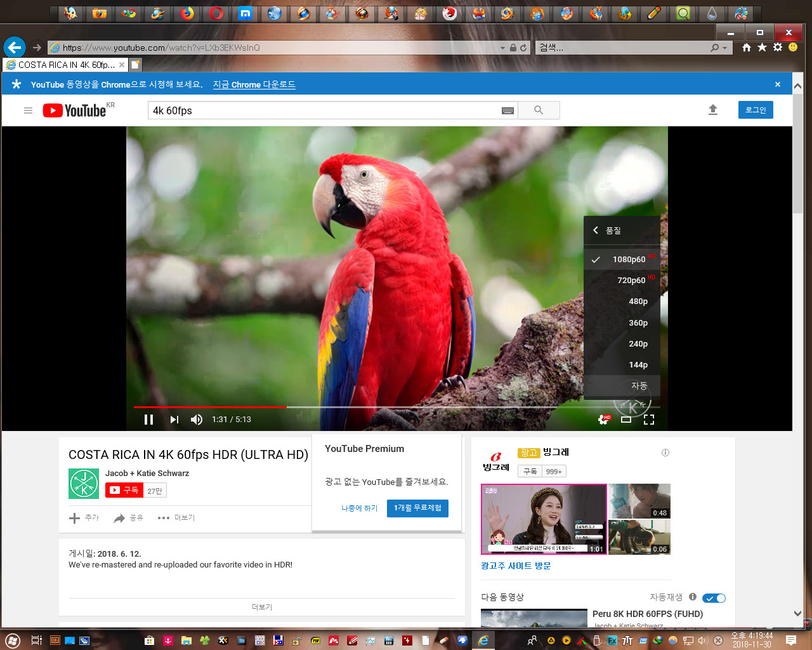The width and height of the screenshot is (812, 650).
Task: Select 360p quality
Action: [x=622, y=322]
